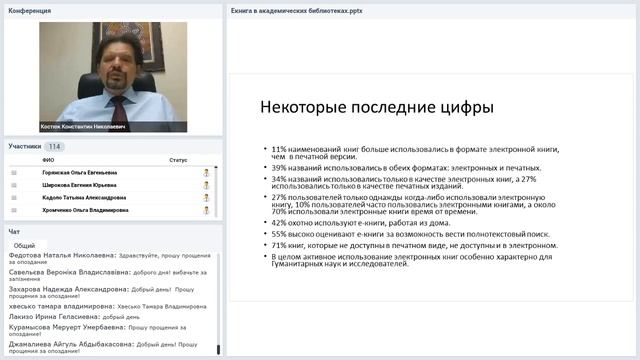
Task: Click chat message from Савельева Вероніка Владиславівна
Action: tap(108, 276)
